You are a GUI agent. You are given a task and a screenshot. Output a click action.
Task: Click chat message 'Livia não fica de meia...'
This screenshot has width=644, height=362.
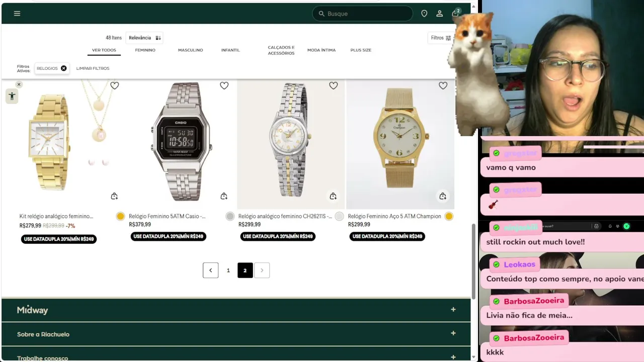tap(529, 315)
